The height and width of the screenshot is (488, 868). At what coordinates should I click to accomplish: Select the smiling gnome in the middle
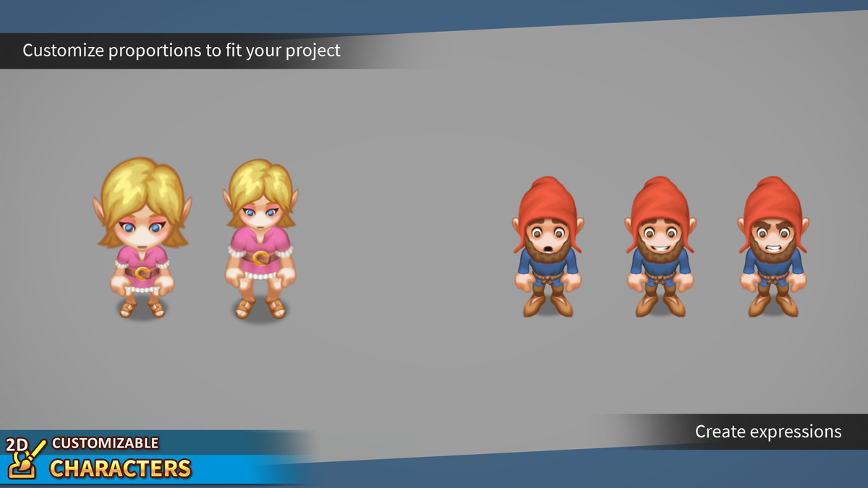pos(660,247)
